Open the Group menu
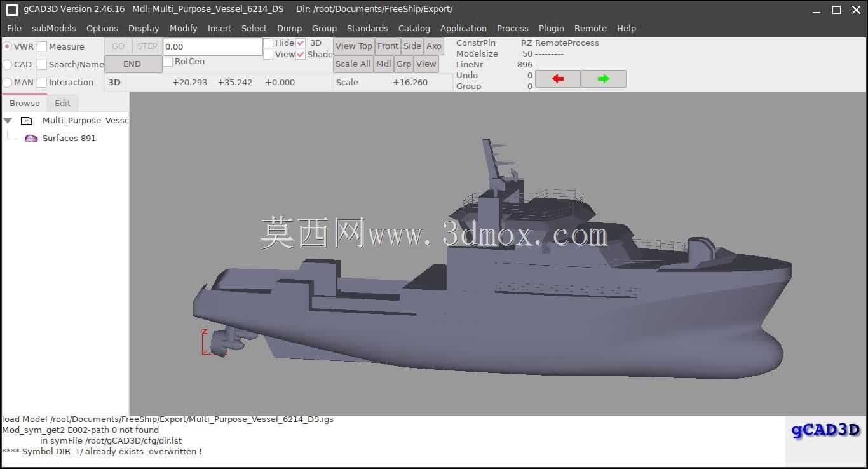 [x=324, y=28]
